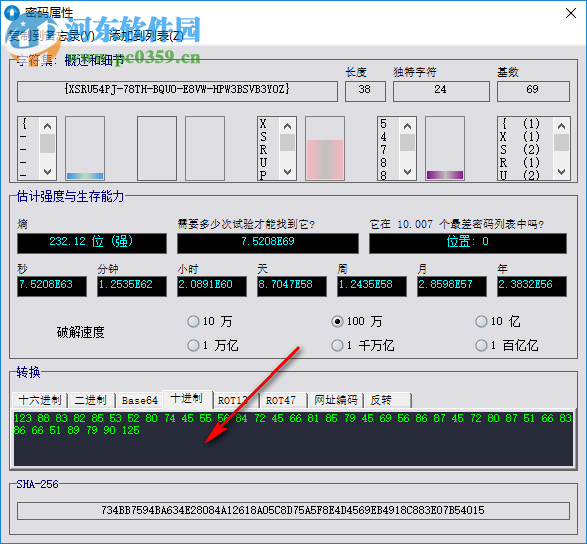
Task: Click the character count list scroll-up arrow
Action: click(x=562, y=126)
